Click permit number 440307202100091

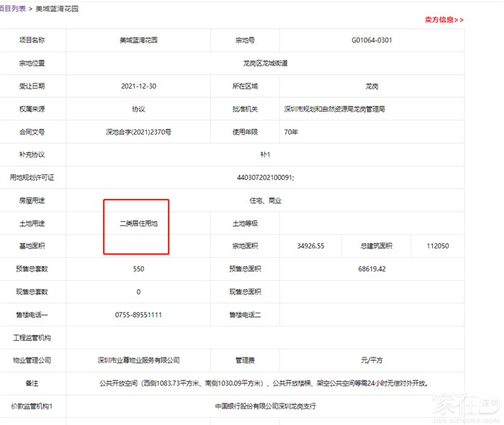pyautogui.click(x=265, y=177)
